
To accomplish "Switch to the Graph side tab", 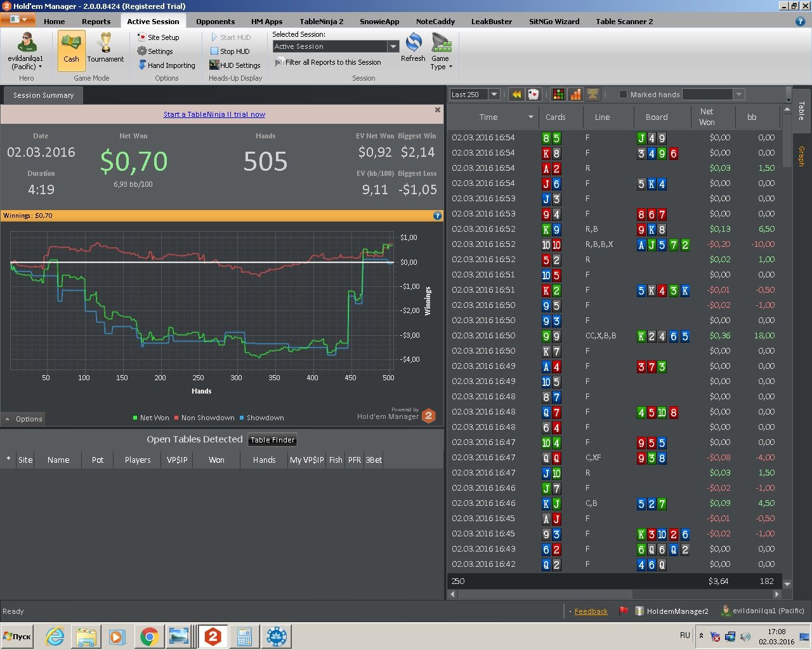I will pyautogui.click(x=801, y=156).
